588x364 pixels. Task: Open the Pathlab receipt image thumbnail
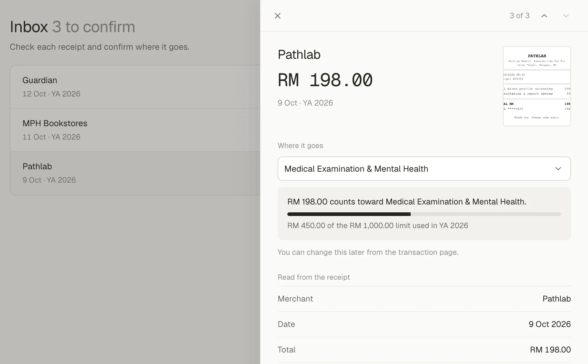click(x=537, y=86)
